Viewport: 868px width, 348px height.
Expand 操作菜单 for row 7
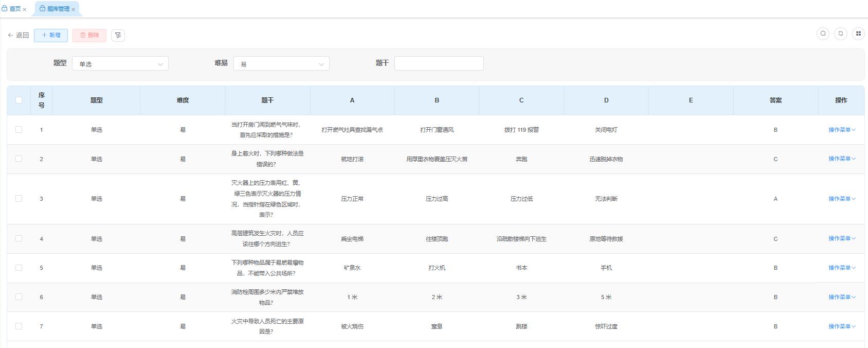tap(841, 326)
